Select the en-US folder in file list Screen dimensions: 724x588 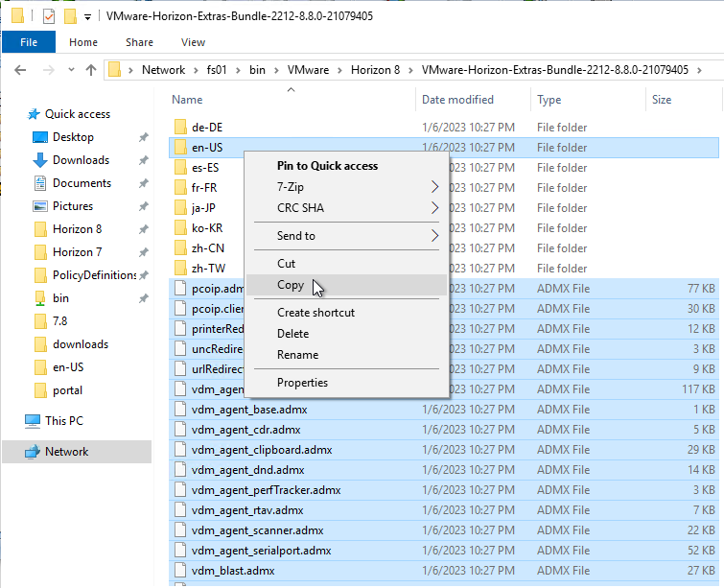207,148
